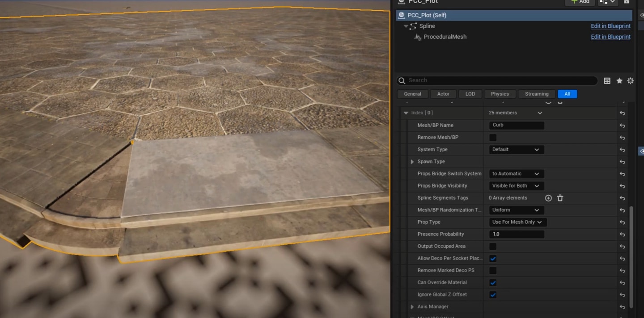Reset Presence Probability to default value

[x=622, y=234]
